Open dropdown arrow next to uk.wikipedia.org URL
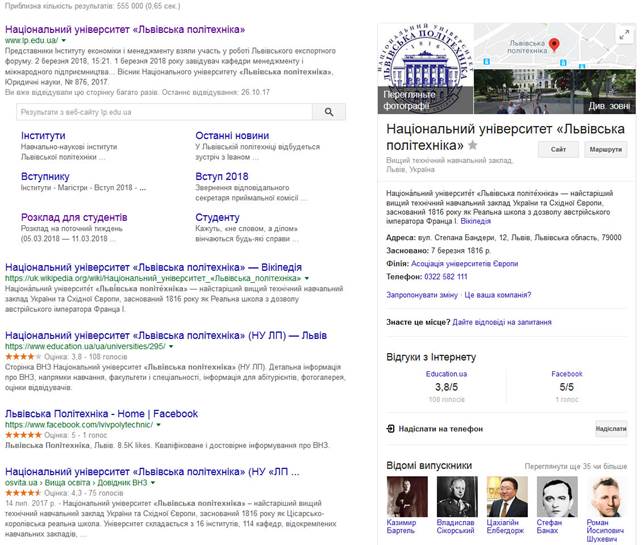The height and width of the screenshot is (545, 642). pos(307,278)
